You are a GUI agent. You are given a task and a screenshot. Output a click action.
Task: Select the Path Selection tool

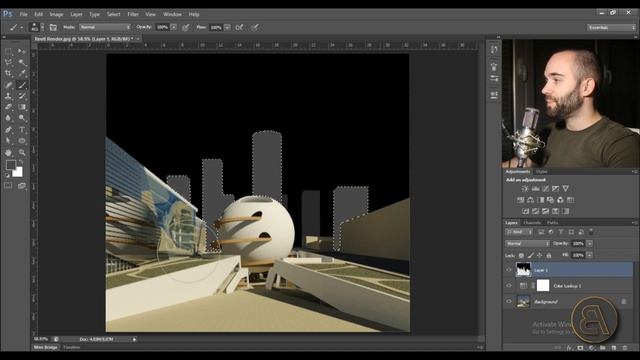point(8,141)
